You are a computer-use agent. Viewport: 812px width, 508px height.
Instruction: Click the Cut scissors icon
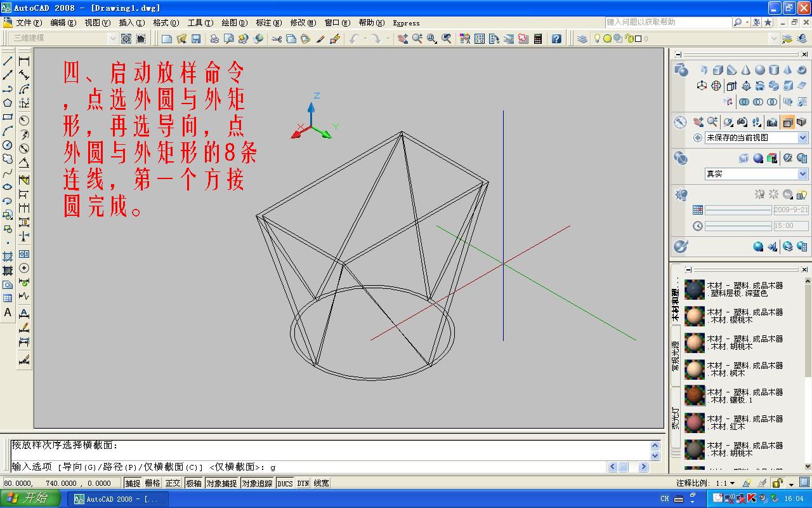(x=277, y=39)
